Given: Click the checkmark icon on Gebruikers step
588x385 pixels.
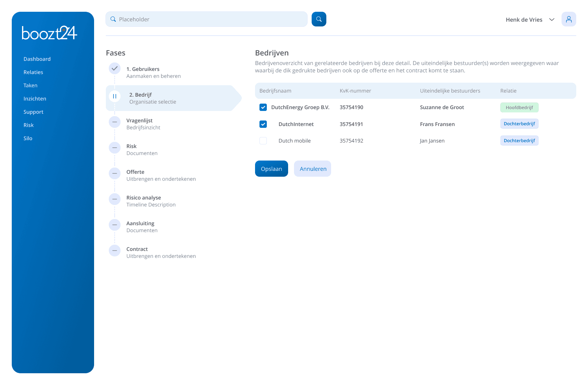Looking at the screenshot, I should point(115,68).
